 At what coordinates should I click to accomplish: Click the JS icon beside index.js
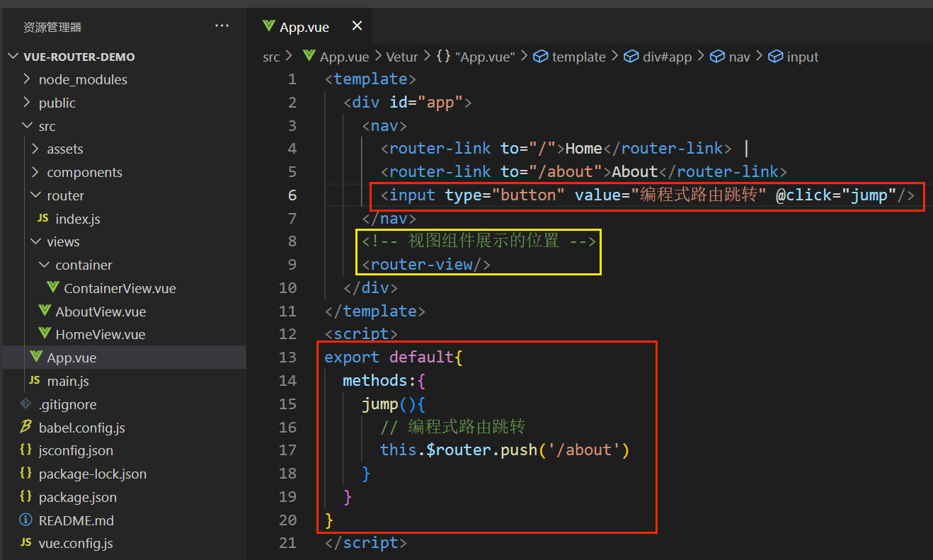[x=43, y=219]
